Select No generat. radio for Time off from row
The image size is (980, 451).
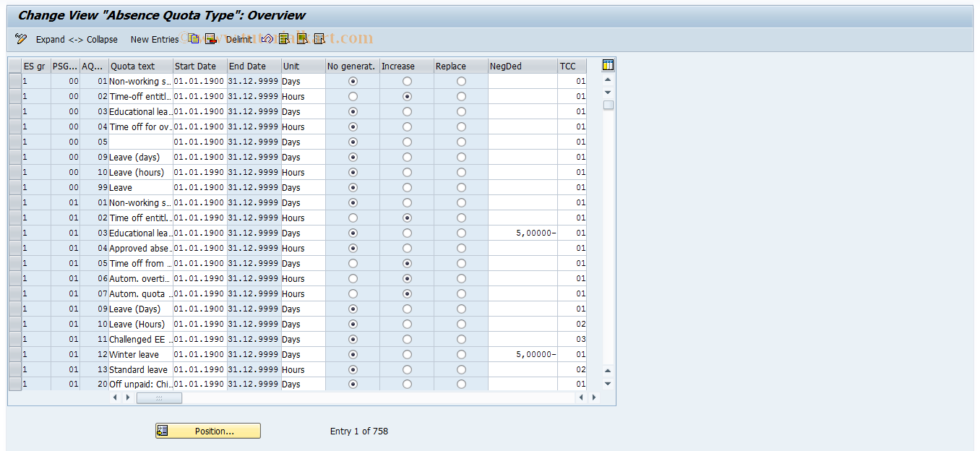click(x=353, y=263)
